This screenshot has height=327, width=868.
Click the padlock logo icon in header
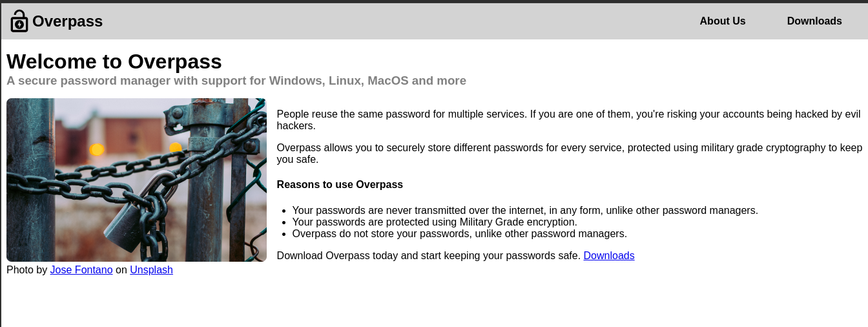(19, 21)
